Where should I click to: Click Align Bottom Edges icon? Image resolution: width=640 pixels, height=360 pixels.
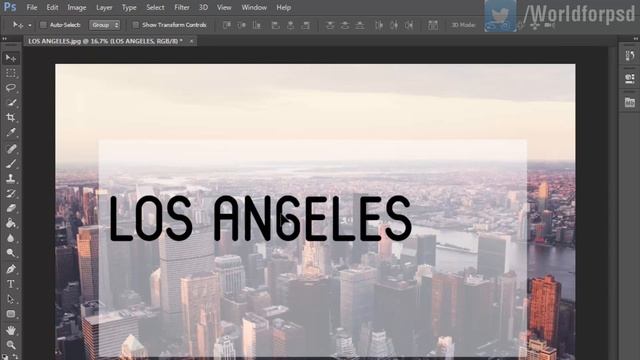[x=257, y=25]
